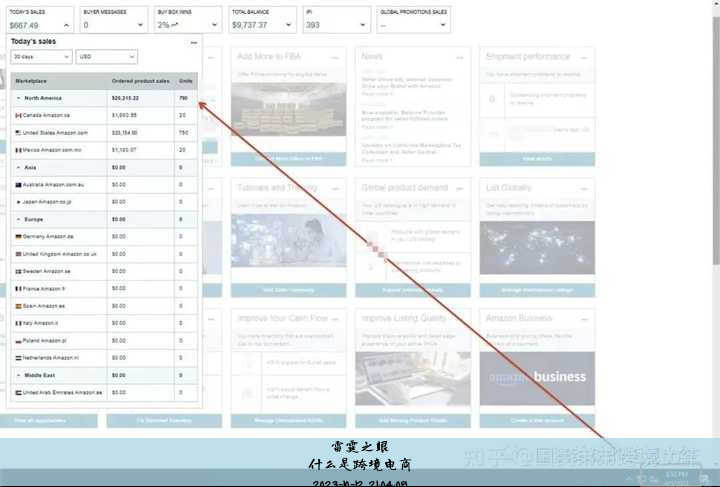Collapse the North America marketplace group

tap(19, 98)
